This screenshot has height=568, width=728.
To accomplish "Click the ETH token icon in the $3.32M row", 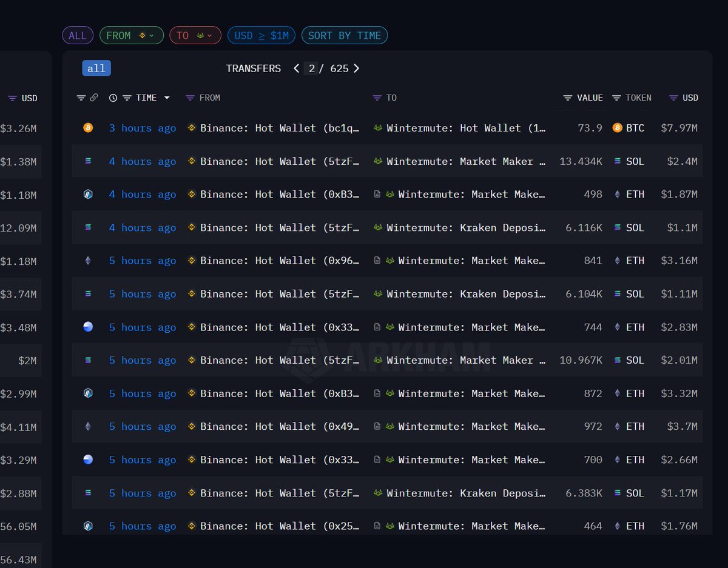I will point(618,393).
